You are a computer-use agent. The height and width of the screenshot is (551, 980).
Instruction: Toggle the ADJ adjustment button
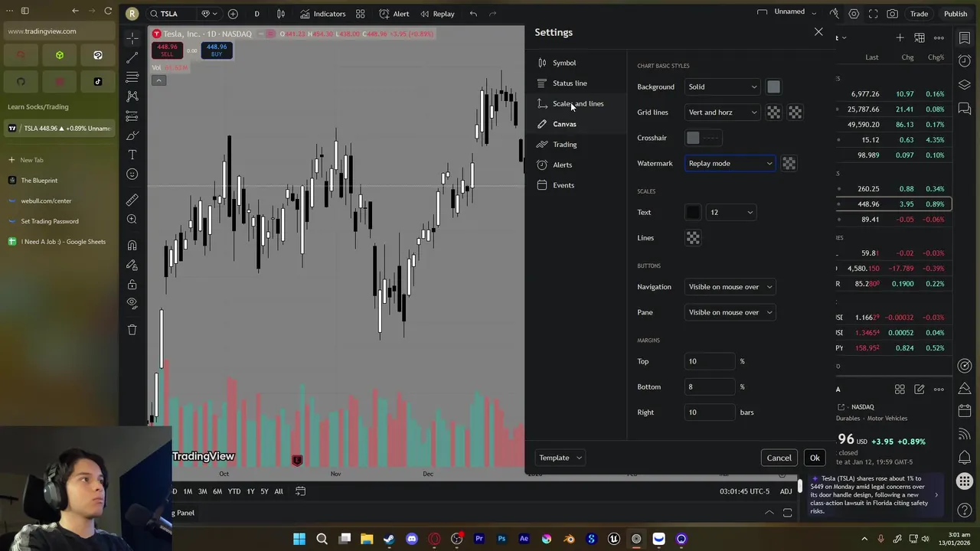point(786,491)
